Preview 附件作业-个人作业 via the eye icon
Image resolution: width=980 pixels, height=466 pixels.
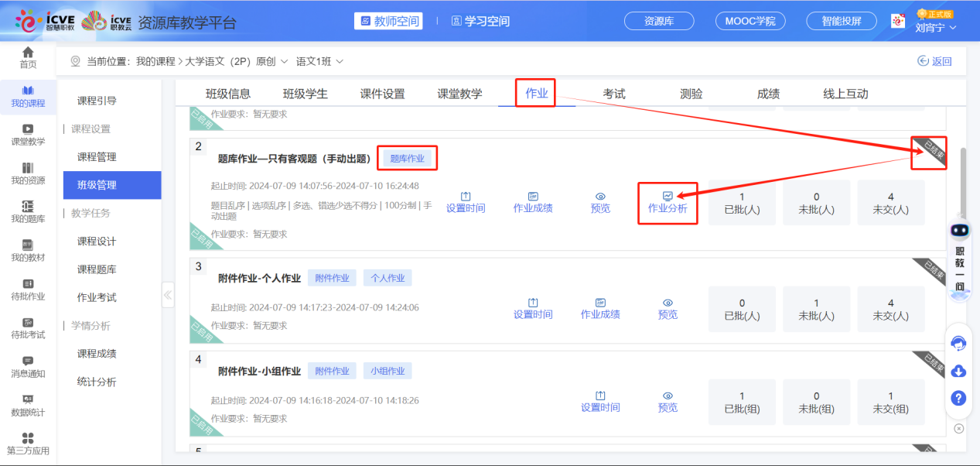click(x=667, y=310)
